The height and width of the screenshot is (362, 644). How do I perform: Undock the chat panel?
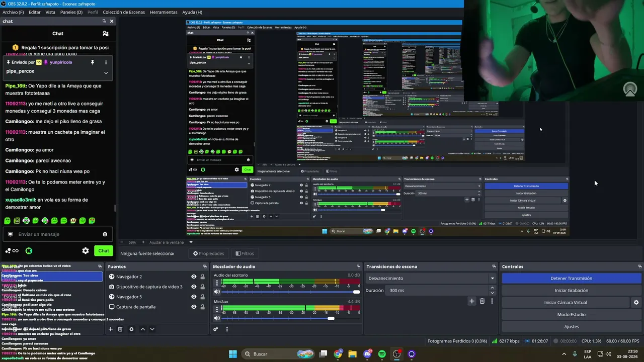104,21
